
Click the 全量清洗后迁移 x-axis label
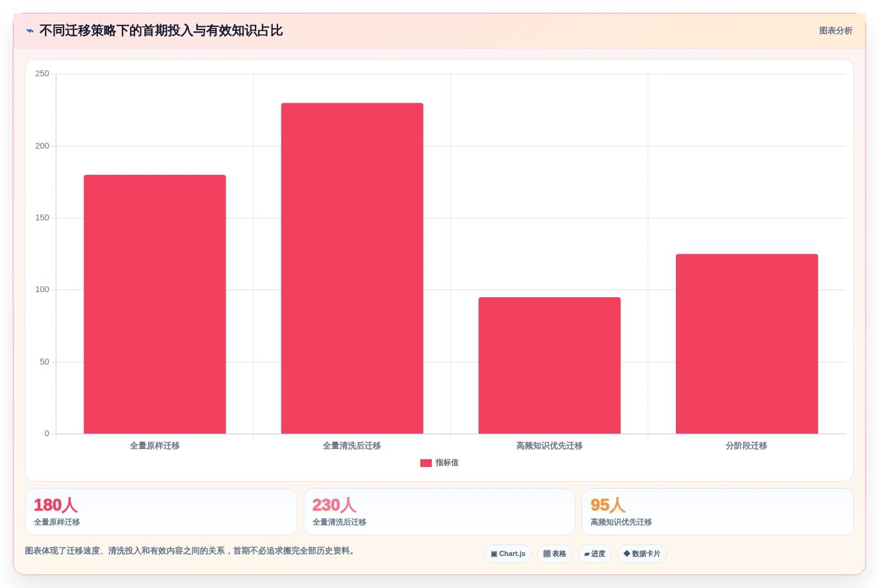click(x=352, y=446)
